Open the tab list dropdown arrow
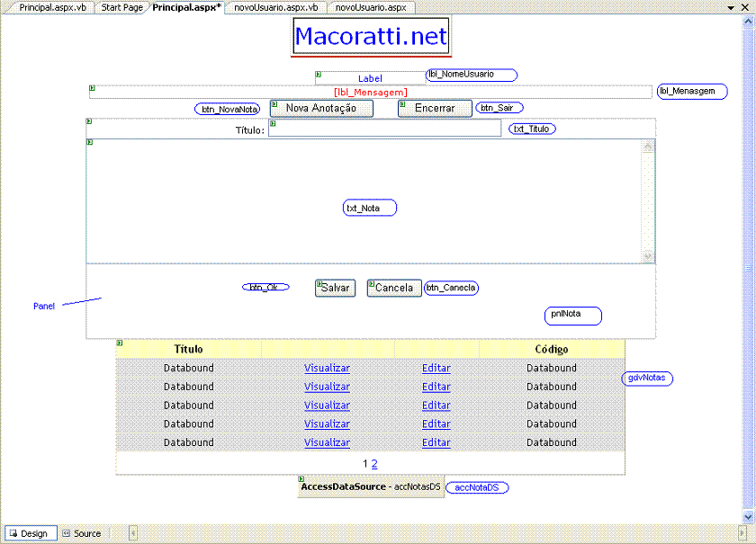This screenshot has height=544, width=756. point(731,8)
